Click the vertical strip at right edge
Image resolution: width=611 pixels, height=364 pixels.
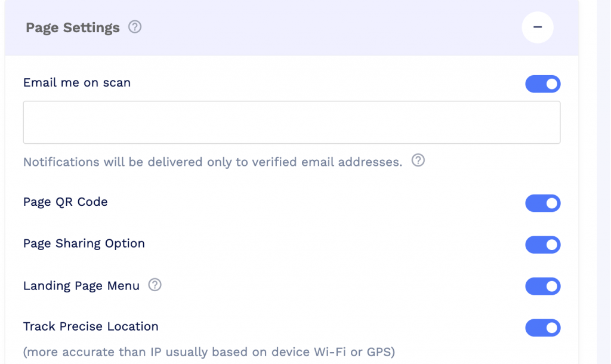click(604, 182)
